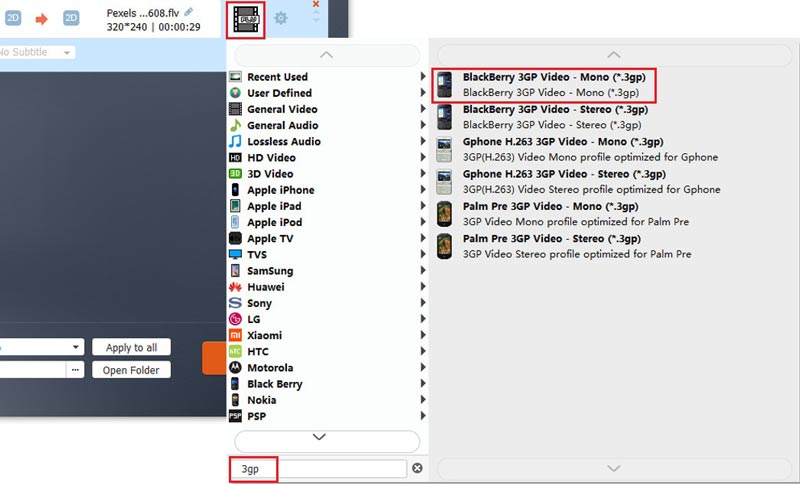Click the source 2D mode icon
800x484 pixels.
tap(13, 18)
